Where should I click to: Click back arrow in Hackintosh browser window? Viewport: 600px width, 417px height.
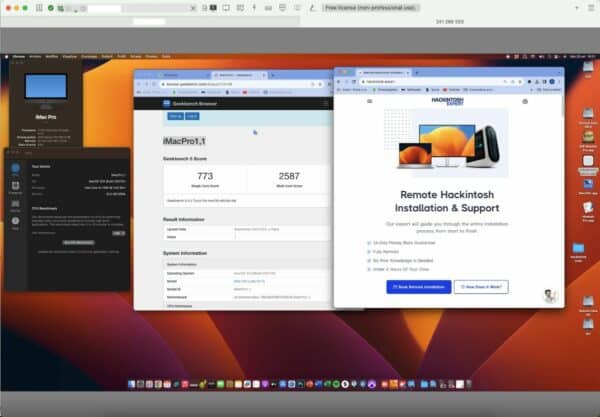pyautogui.click(x=339, y=81)
